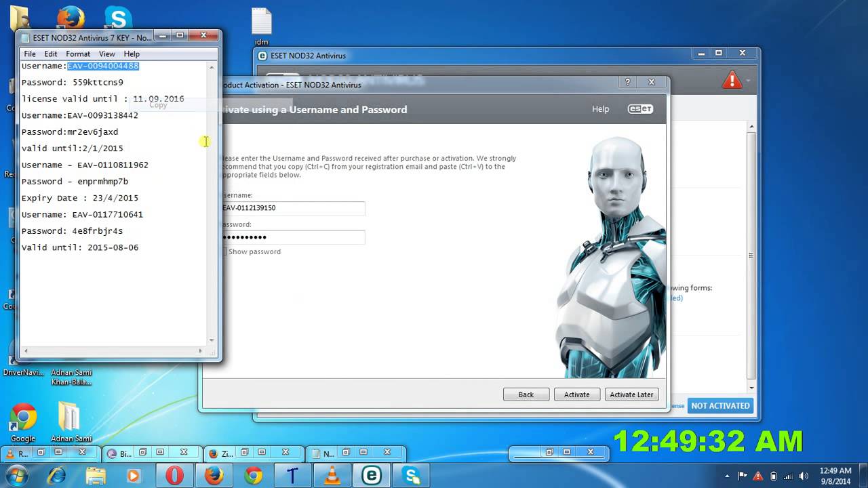Click the highlighted EAV-0094004488 username text
Screen dimensions: 868x488
pyautogui.click(x=103, y=66)
